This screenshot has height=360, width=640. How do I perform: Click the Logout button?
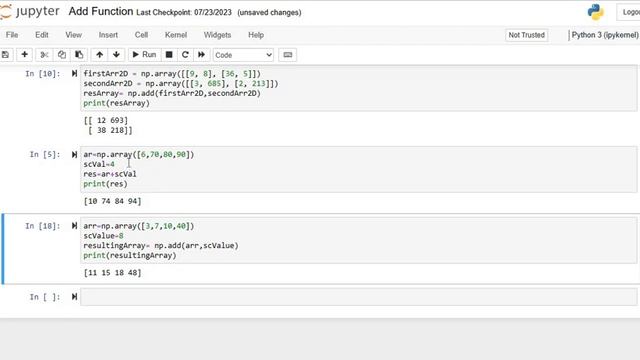pyautogui.click(x=629, y=12)
